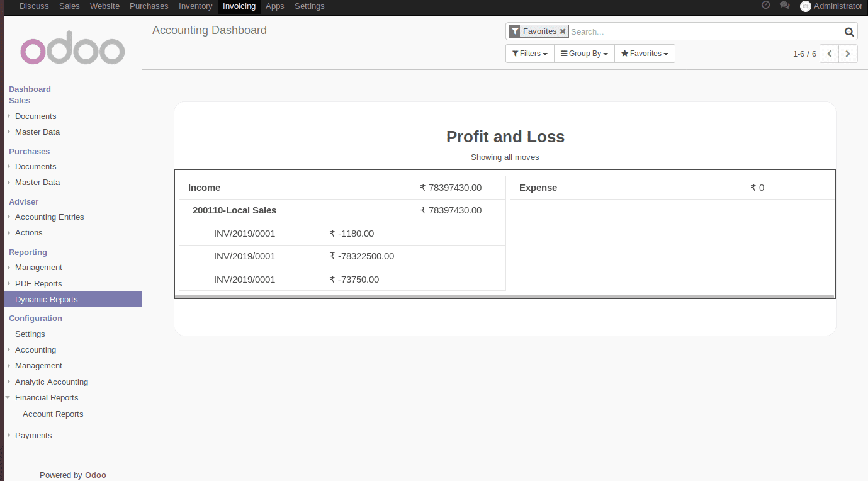868x481 pixels.
Task: Click the report horizontal scrollbar
Action: (x=504, y=297)
